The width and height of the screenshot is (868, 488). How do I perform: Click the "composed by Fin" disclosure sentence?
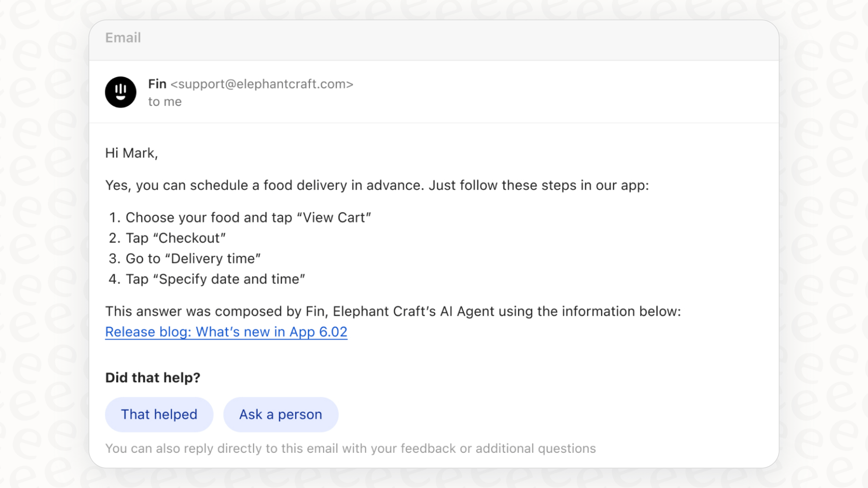(x=393, y=311)
